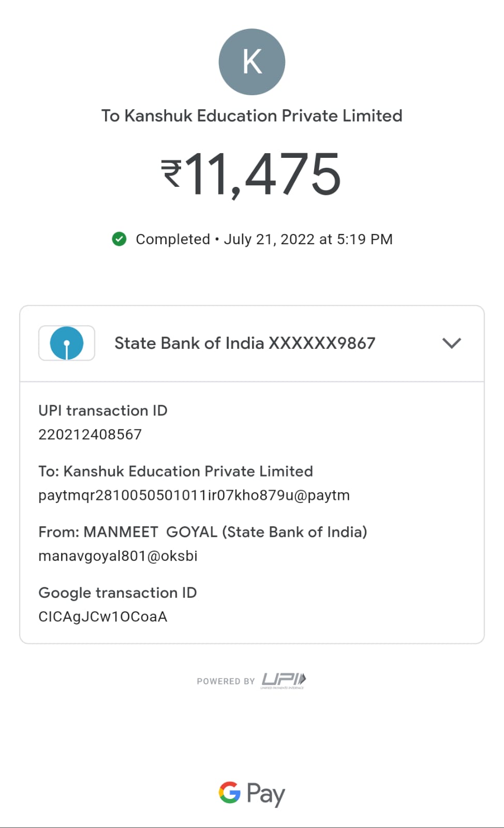
Task: Click the UPI logo at bottom
Action: pos(284,680)
